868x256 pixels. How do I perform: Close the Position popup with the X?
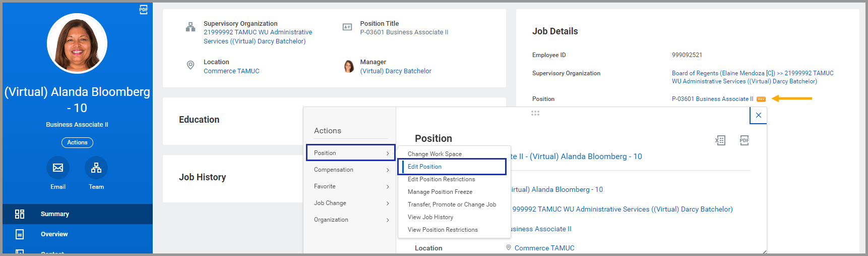(x=758, y=115)
